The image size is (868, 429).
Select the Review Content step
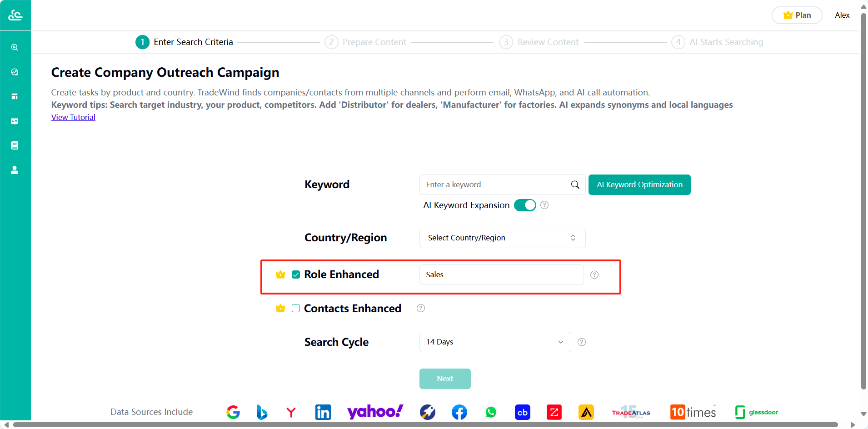click(539, 42)
